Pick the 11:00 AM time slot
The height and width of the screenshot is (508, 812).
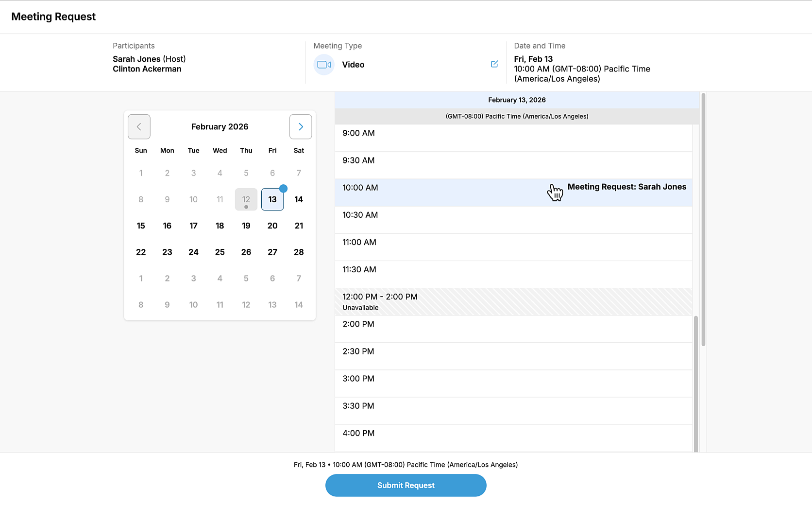513,247
